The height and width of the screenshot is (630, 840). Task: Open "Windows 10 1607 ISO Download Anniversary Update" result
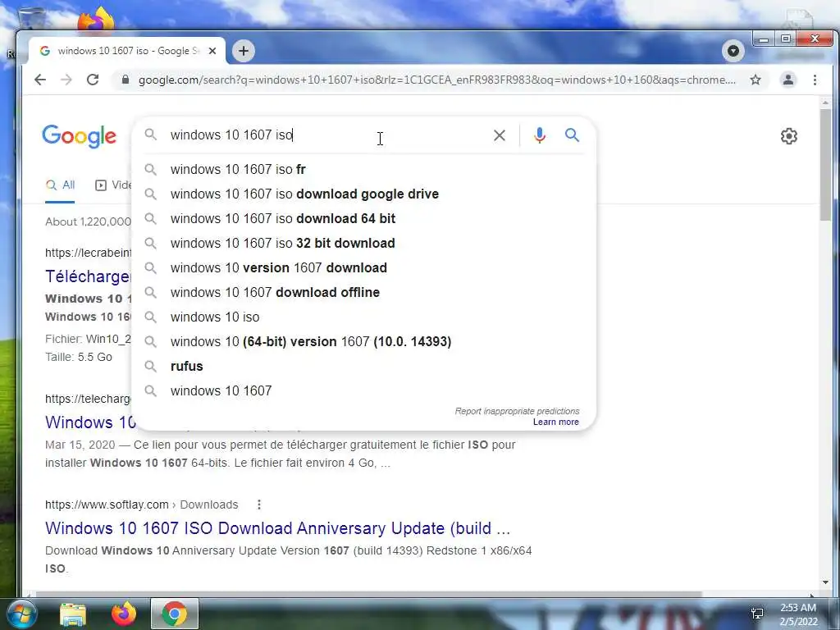277,528
